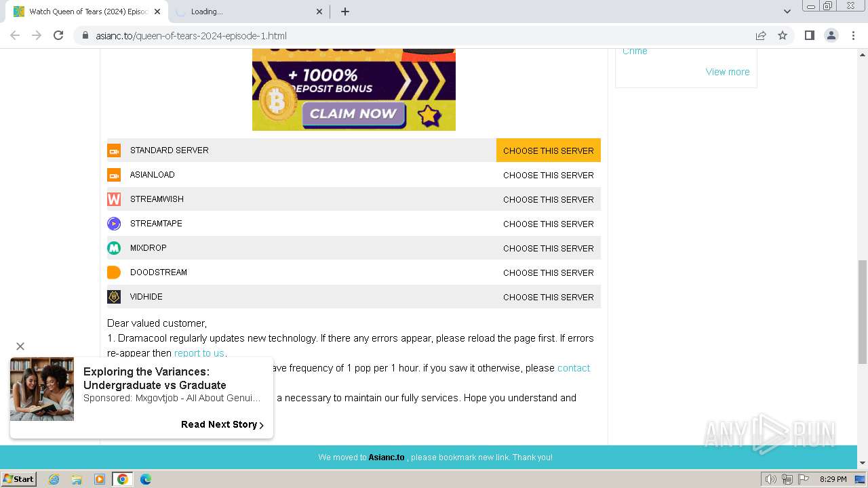Choose the Standard Server button
Image resolution: width=868 pixels, height=488 pixels.
(549, 150)
